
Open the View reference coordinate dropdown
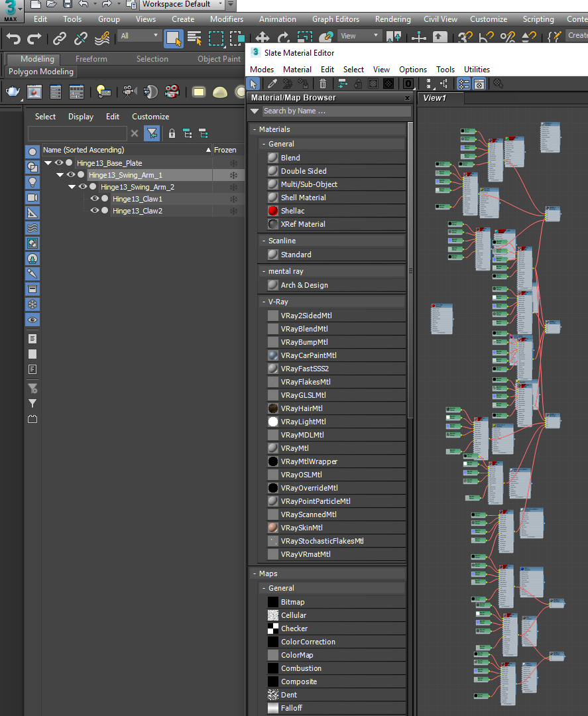(x=359, y=36)
